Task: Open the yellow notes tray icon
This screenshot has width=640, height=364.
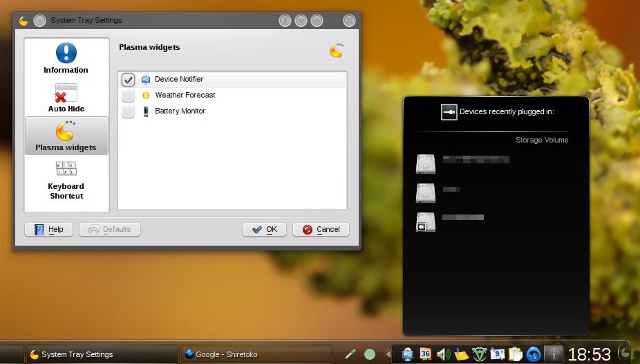Action: click(461, 354)
